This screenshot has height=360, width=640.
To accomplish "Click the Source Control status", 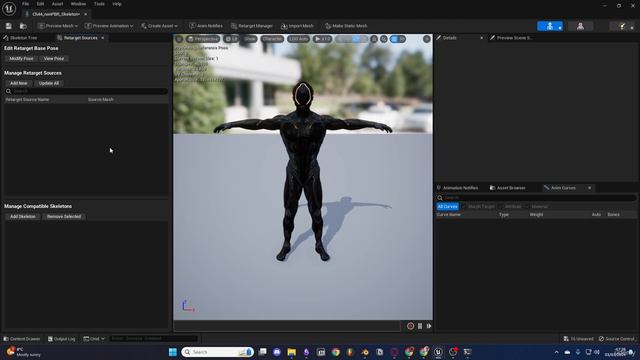I will pyautogui.click(x=617, y=339).
